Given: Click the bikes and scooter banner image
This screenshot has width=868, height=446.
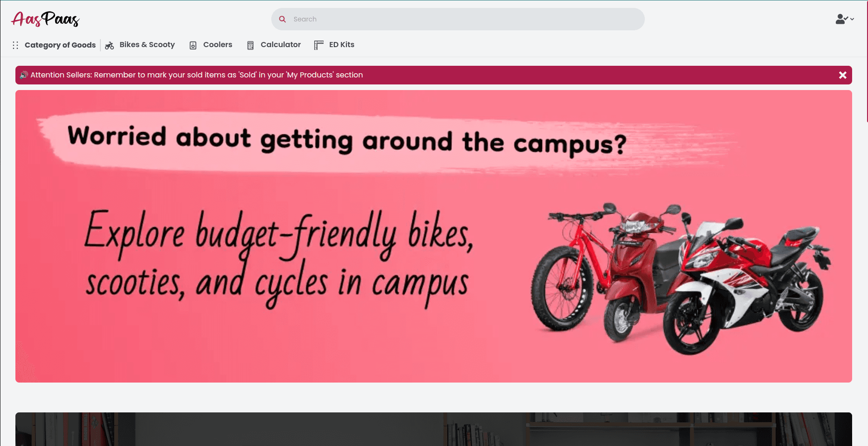Looking at the screenshot, I should coord(433,236).
